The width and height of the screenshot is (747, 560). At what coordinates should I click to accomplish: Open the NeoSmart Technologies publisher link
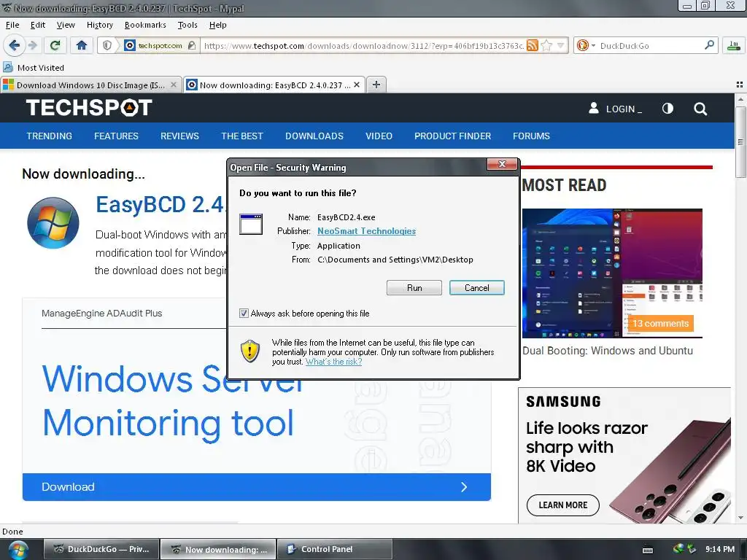click(366, 231)
